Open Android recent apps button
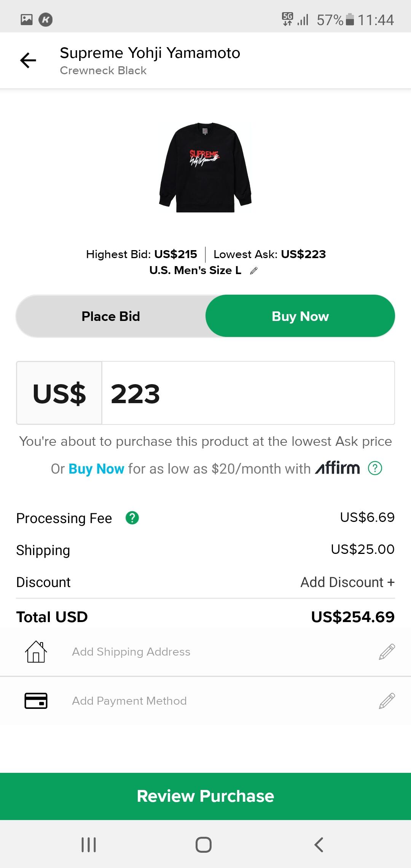Screen dimensions: 411x868 tap(89, 844)
